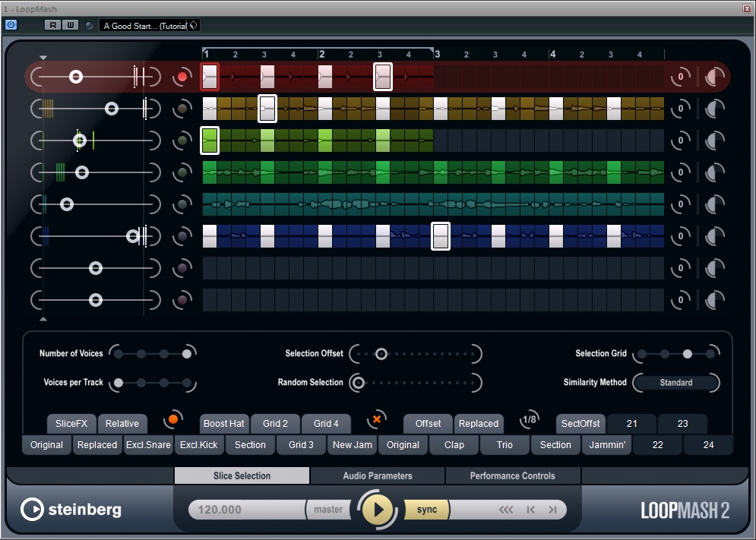Trigger the SectOffst scene pad

[580, 424]
